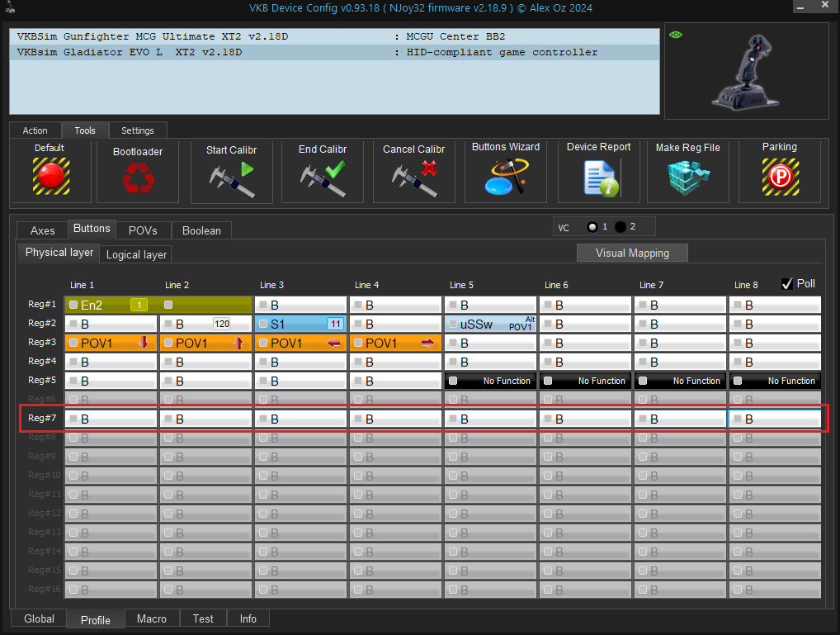Open the Logical layer tab
The height and width of the screenshot is (635, 840).
pyautogui.click(x=136, y=254)
